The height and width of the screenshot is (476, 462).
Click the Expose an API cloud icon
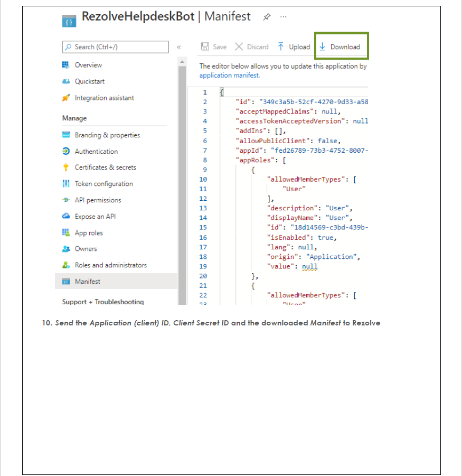tap(66, 216)
